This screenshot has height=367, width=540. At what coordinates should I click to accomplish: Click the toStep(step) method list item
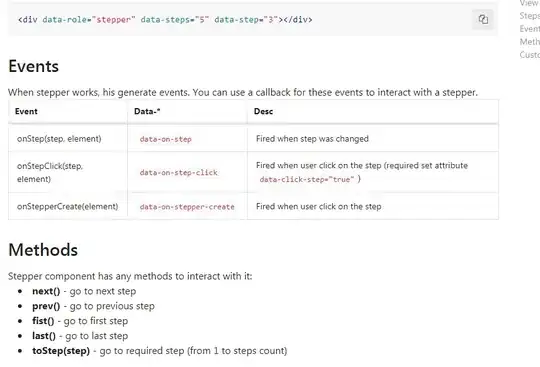click(x=159, y=351)
